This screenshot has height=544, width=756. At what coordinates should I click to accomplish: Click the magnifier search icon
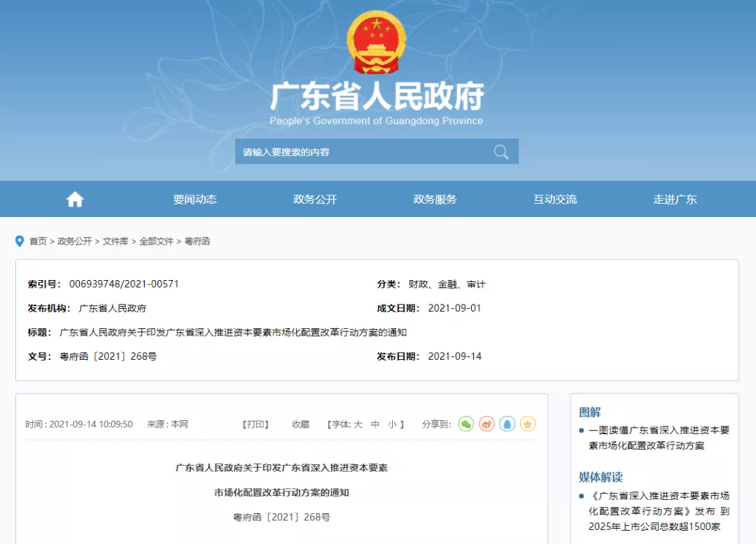(x=500, y=152)
